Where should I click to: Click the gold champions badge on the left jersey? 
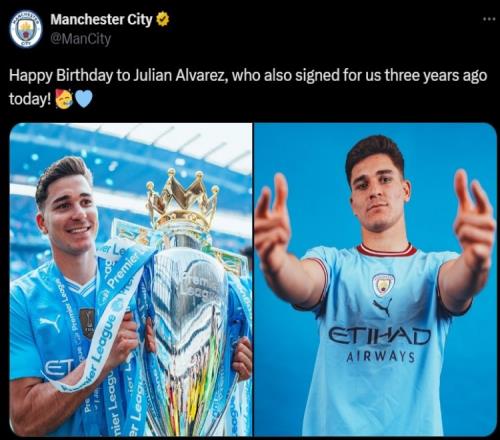[87, 322]
